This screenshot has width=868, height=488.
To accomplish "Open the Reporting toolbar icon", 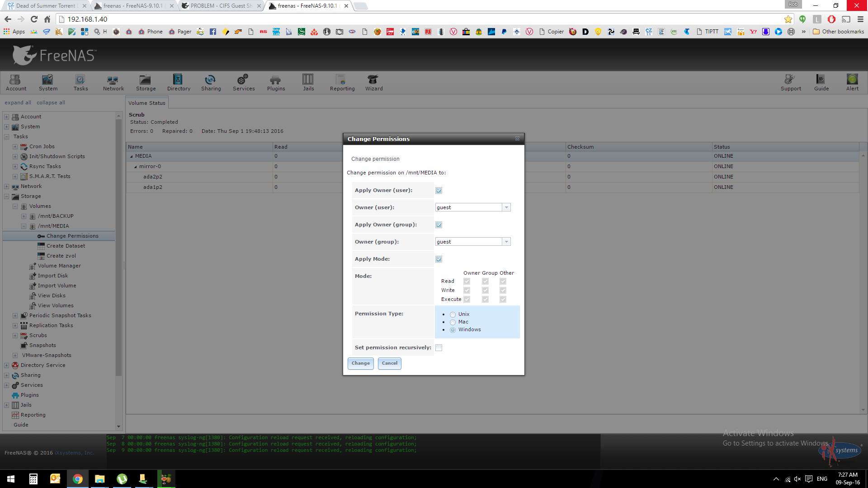I will pyautogui.click(x=342, y=83).
